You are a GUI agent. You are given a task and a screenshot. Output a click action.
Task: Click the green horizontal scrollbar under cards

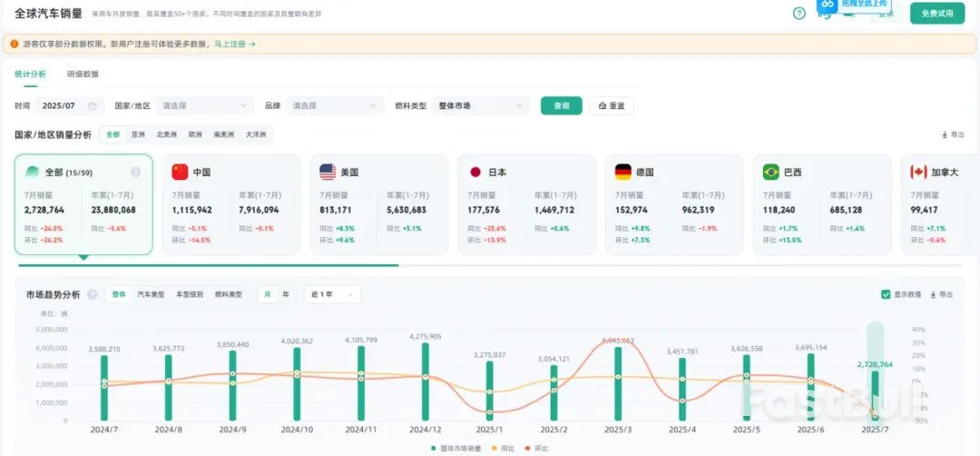(x=208, y=265)
